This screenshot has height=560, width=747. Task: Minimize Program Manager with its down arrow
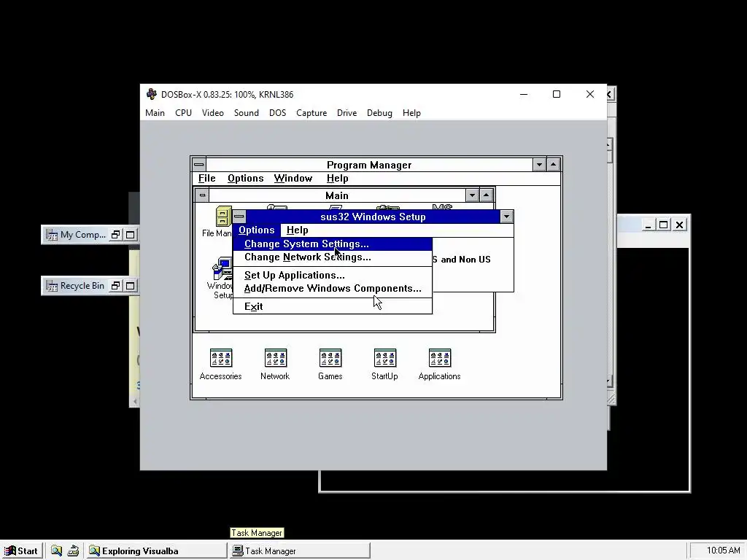click(x=539, y=165)
